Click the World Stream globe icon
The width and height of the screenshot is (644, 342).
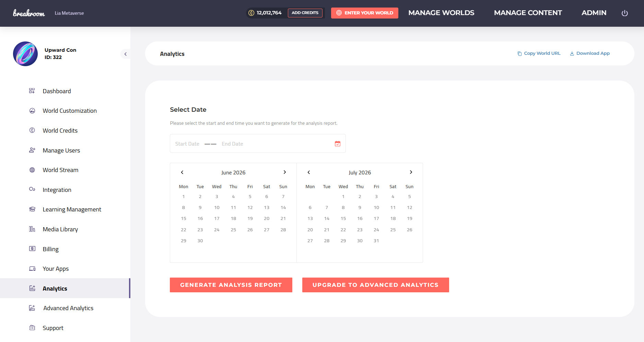[x=32, y=170]
